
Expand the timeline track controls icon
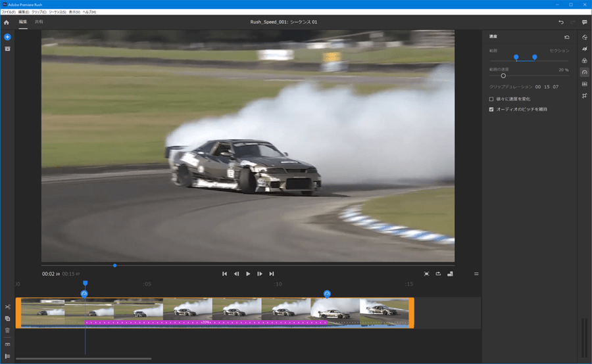point(7,356)
